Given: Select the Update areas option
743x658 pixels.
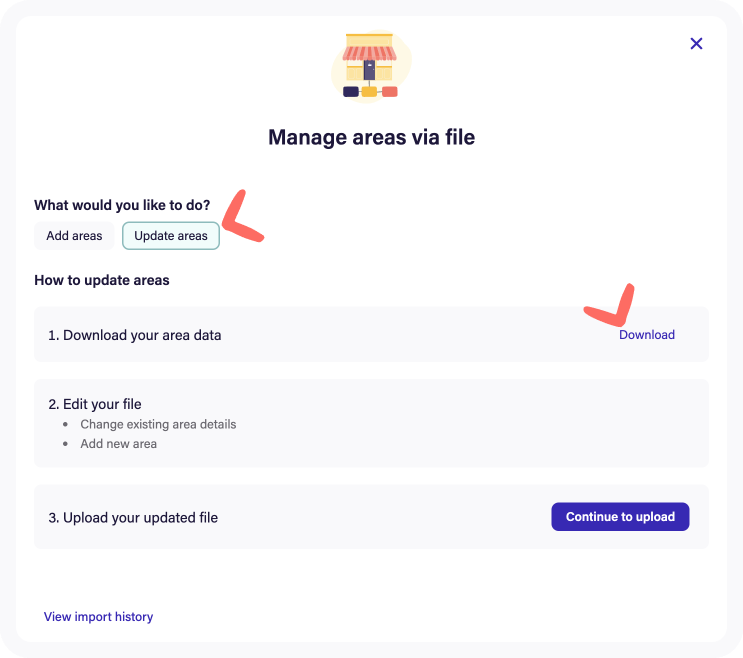Looking at the screenshot, I should click(171, 235).
